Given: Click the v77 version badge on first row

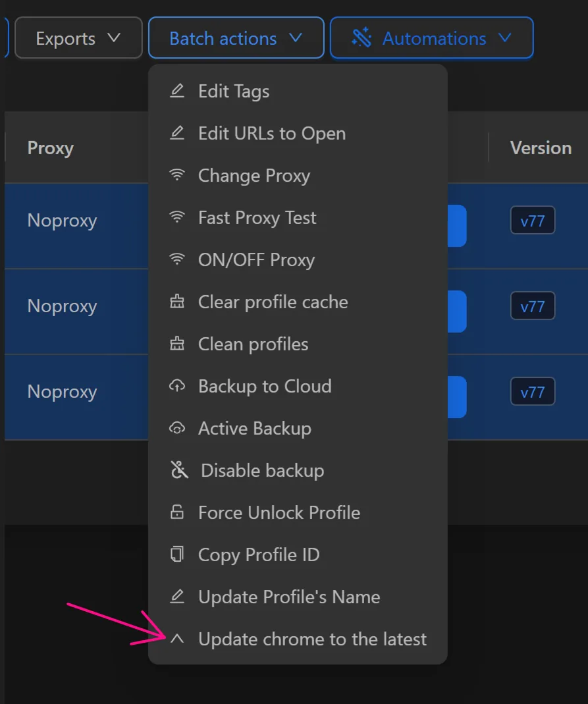Looking at the screenshot, I should tap(532, 221).
